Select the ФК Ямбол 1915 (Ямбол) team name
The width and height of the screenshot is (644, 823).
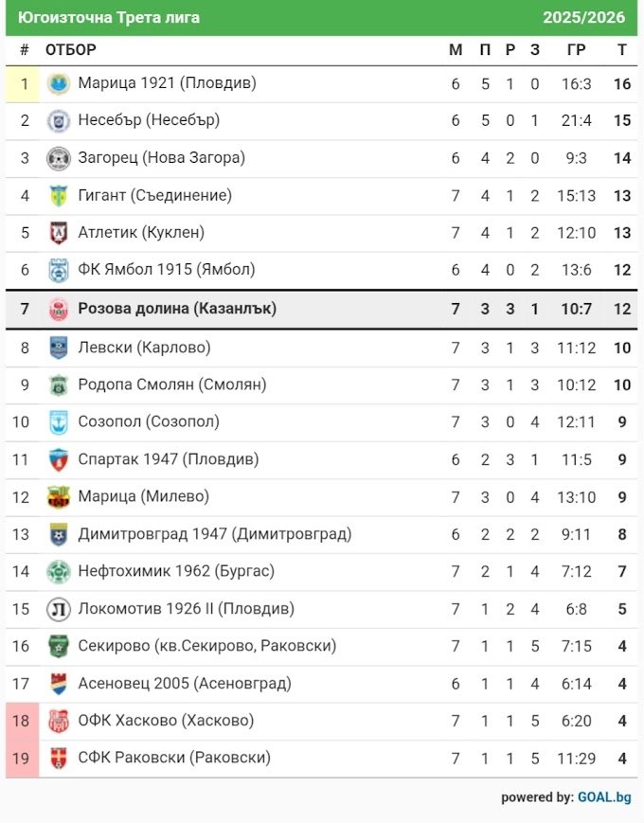pyautogui.click(x=167, y=270)
